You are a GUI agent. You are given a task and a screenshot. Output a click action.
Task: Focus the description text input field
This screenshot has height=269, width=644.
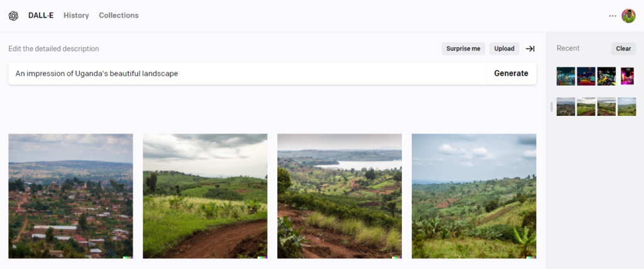tap(248, 74)
